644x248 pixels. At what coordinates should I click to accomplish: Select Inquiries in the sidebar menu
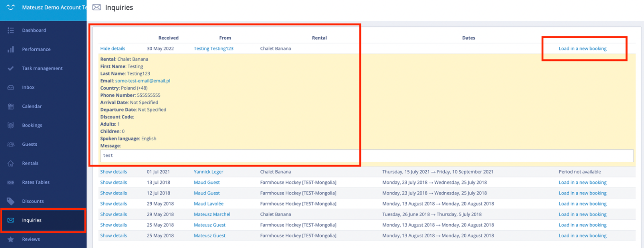coord(43,220)
